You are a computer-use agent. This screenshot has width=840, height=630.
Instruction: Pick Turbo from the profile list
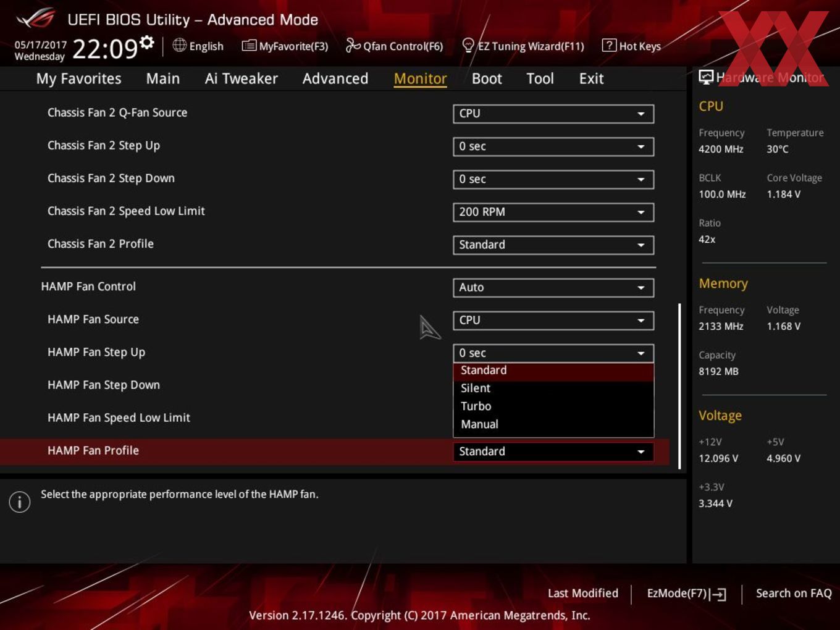pyautogui.click(x=553, y=406)
